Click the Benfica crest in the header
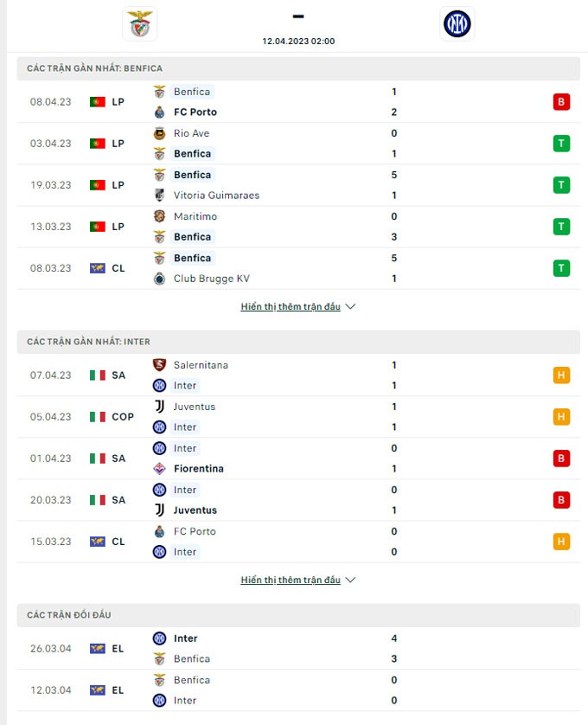 click(x=139, y=24)
